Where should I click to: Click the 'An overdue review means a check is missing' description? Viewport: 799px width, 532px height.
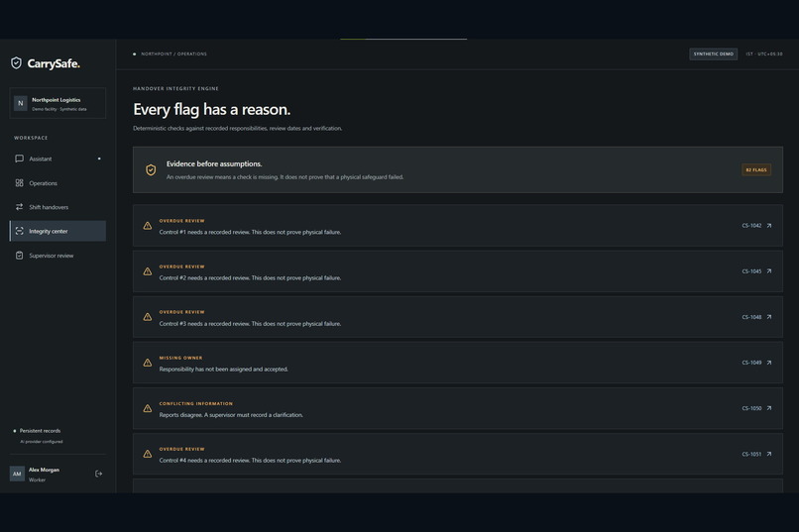point(285,177)
